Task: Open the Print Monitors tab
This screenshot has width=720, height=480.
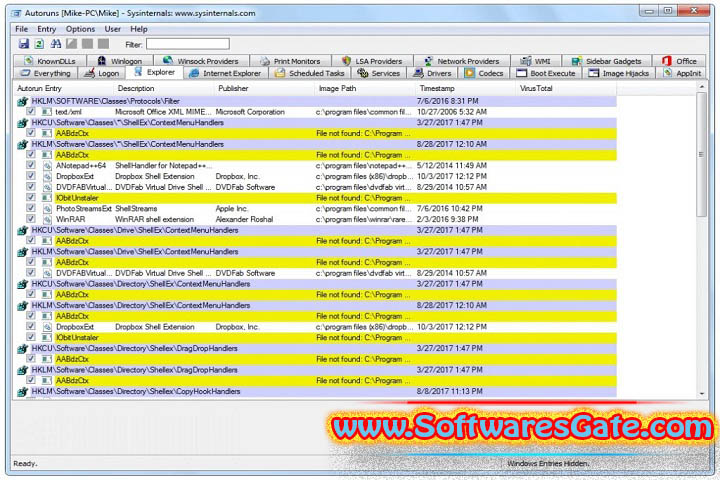Action: 290,61
